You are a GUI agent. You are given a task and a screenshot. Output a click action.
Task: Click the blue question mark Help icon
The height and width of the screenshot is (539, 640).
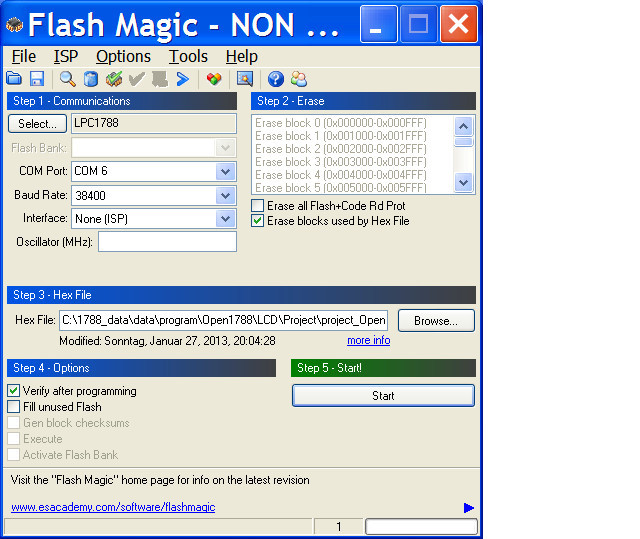pyautogui.click(x=276, y=79)
